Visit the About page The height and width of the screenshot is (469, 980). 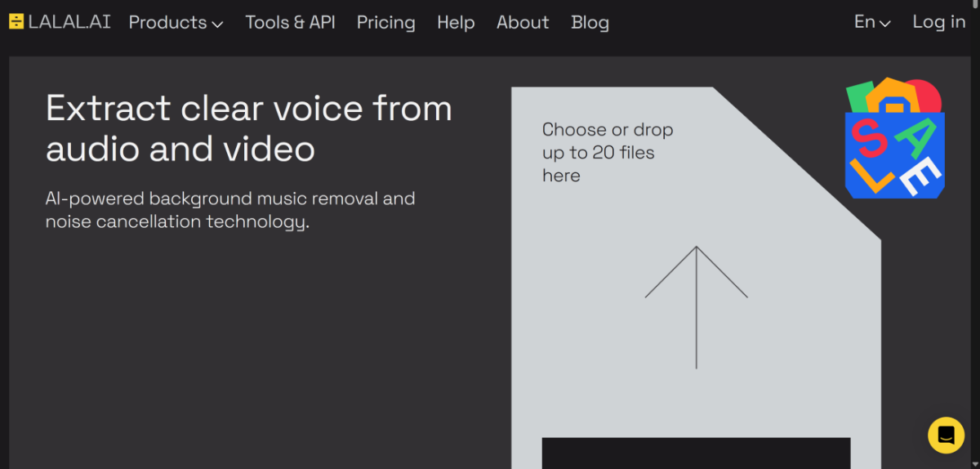point(523,22)
